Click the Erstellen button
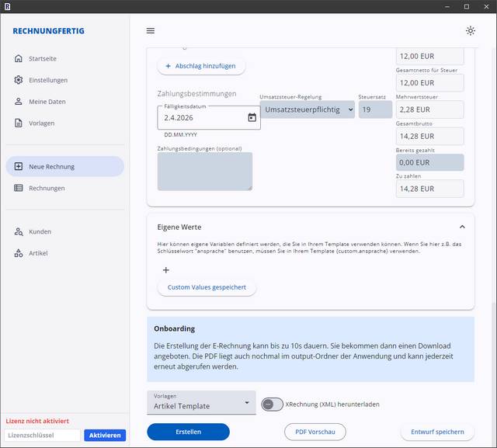This screenshot has height=448, width=497. [x=188, y=432]
